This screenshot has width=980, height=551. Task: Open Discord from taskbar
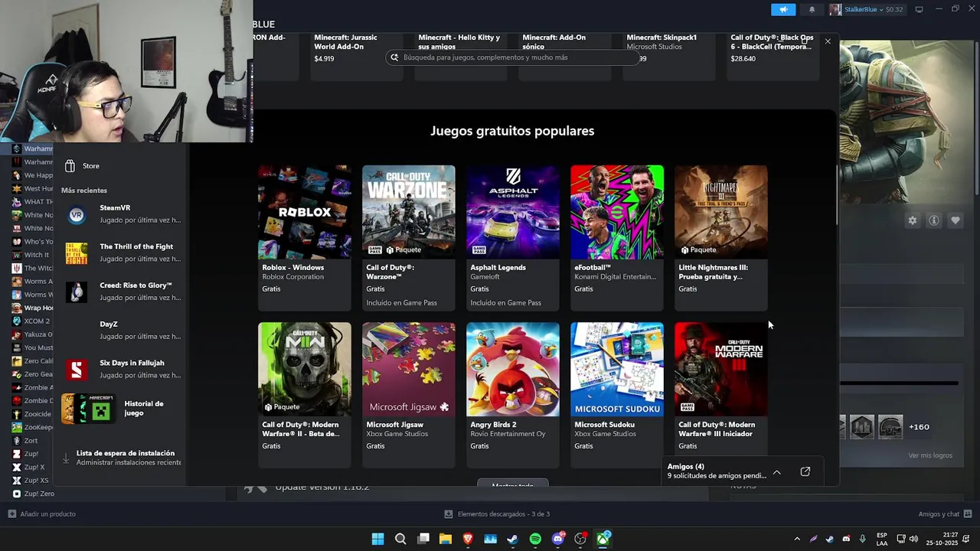(558, 539)
